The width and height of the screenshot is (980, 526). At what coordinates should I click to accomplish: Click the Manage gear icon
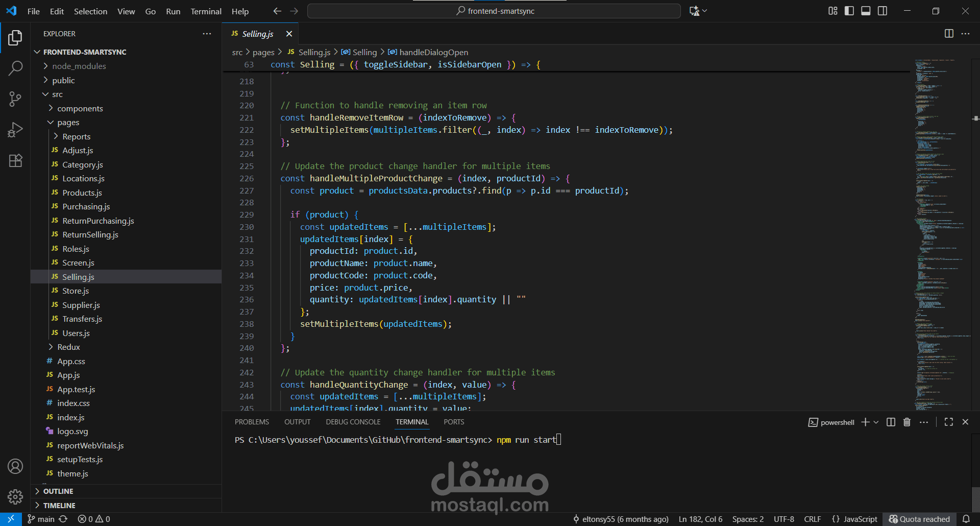15,496
